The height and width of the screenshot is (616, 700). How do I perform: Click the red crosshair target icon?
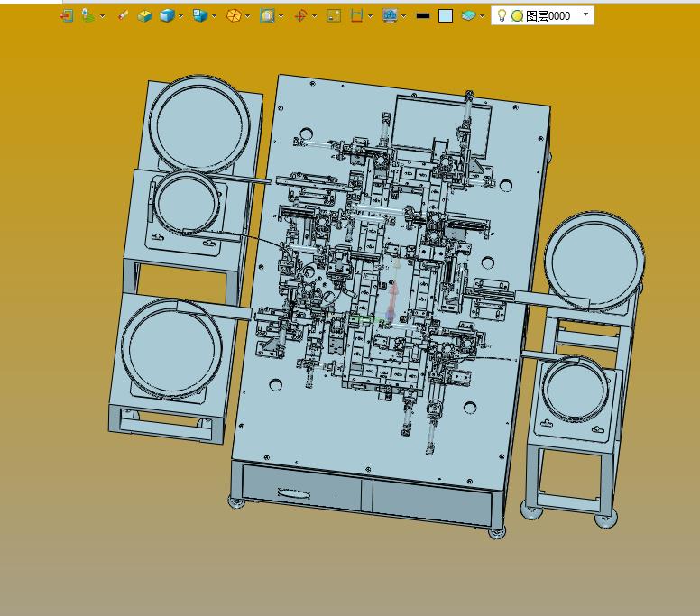pos(300,16)
